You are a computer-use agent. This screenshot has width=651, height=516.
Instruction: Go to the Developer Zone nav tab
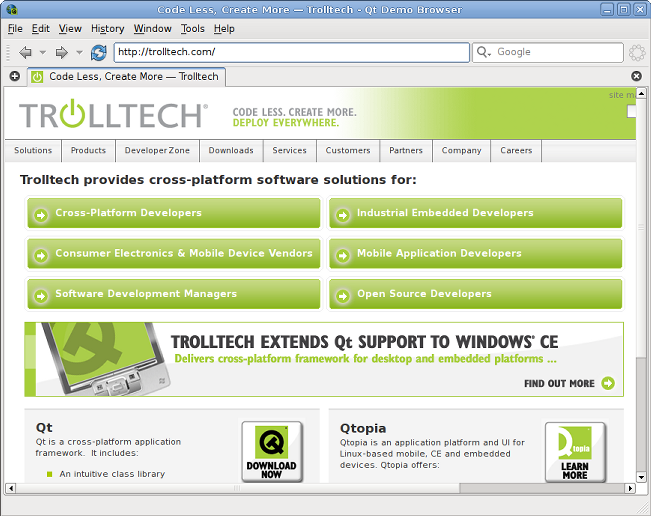point(157,151)
